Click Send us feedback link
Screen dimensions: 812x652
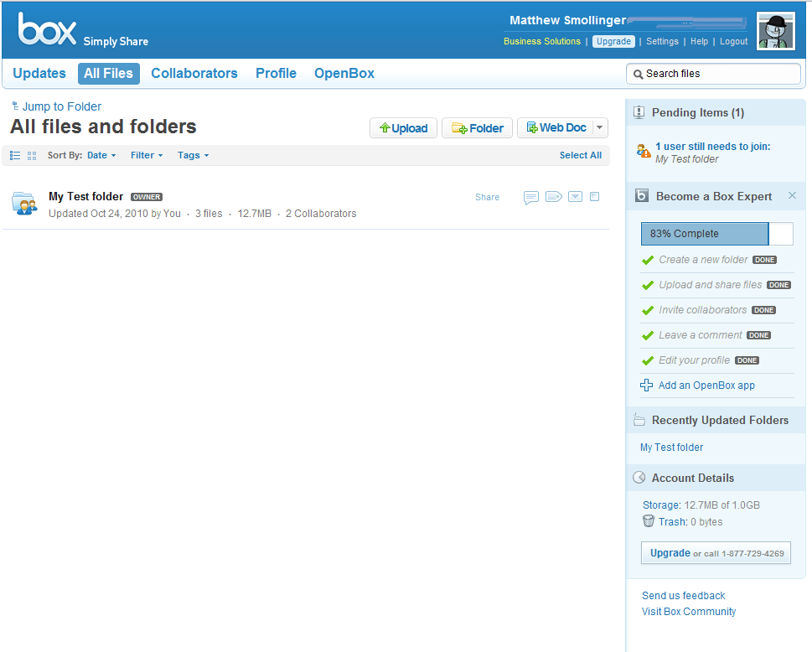click(x=684, y=596)
